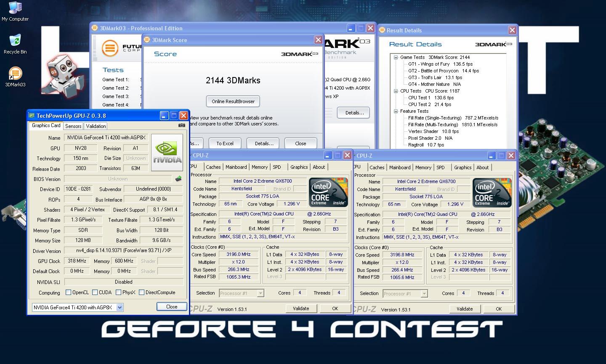606x364 pixels.
Task: Enable the OpenCL checkbox in GPU-Z
Action: point(68,292)
